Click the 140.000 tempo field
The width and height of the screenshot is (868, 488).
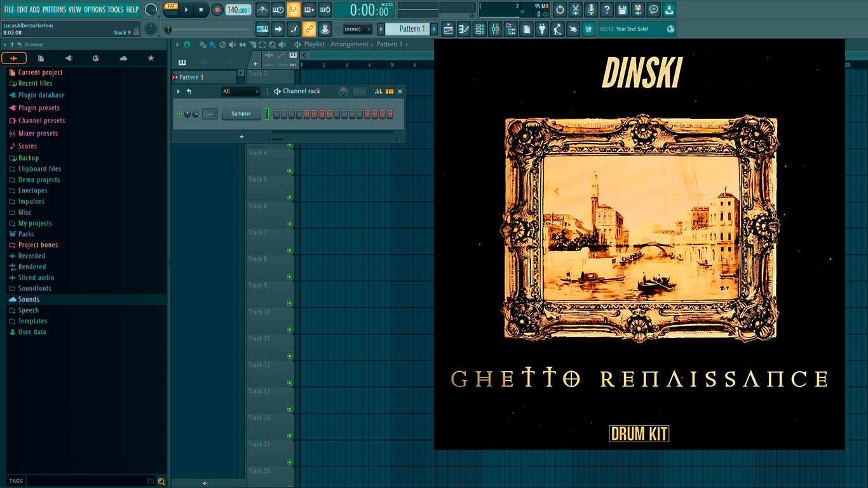tap(238, 10)
